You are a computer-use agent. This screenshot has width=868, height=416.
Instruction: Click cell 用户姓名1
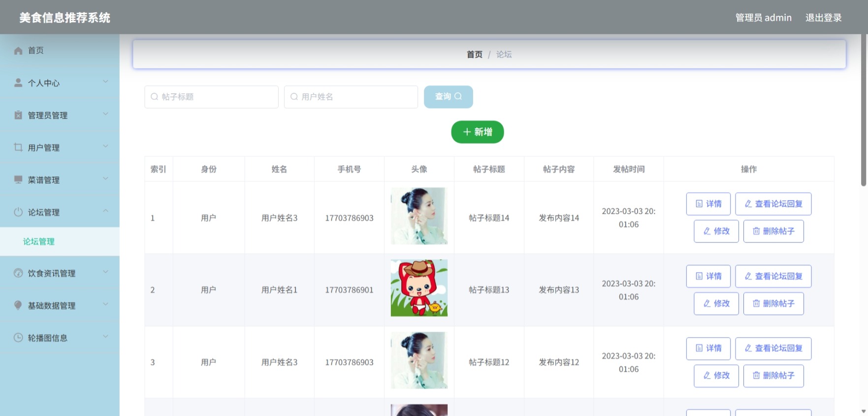tap(279, 290)
